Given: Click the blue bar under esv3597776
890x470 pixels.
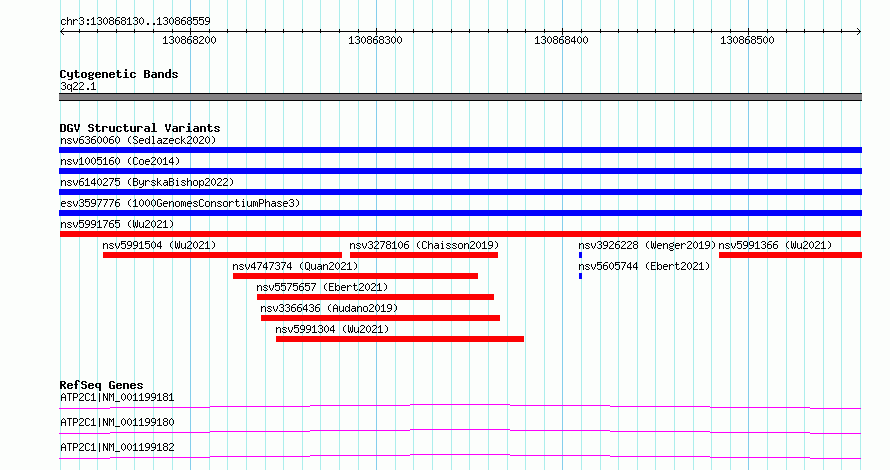Looking at the screenshot, I should 460,213.
